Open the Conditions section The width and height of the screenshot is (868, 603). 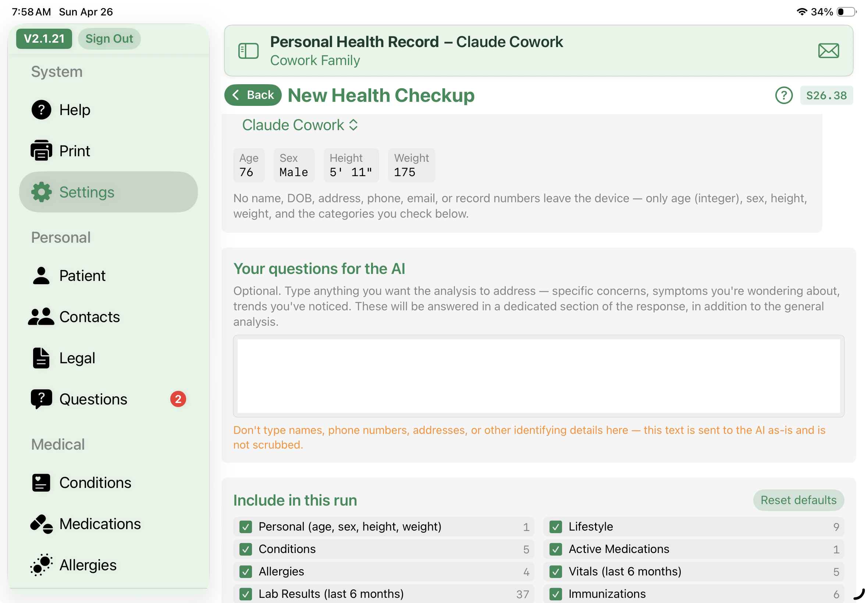pos(108,482)
